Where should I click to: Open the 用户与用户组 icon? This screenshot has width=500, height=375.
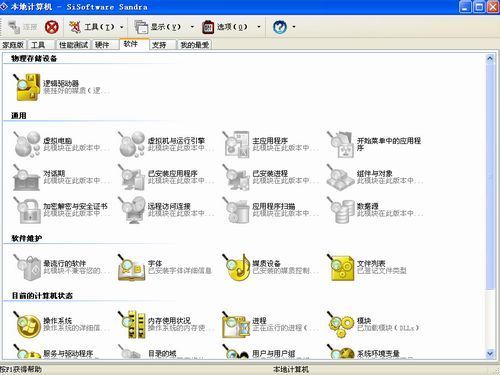[x=236, y=352]
